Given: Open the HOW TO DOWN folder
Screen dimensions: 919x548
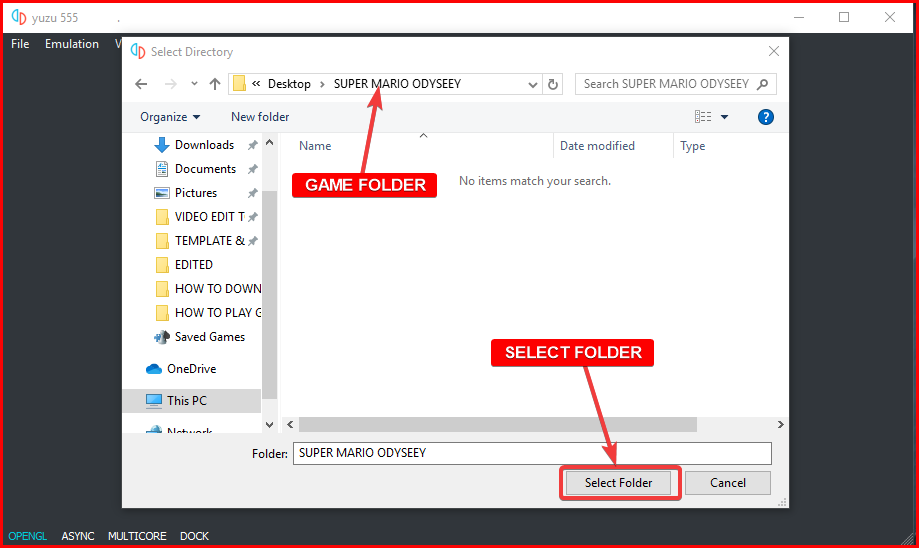Looking at the screenshot, I should coord(217,289).
